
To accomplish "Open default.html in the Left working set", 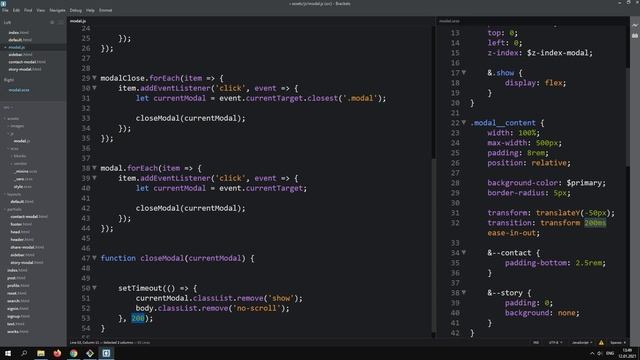I will [x=20, y=40].
